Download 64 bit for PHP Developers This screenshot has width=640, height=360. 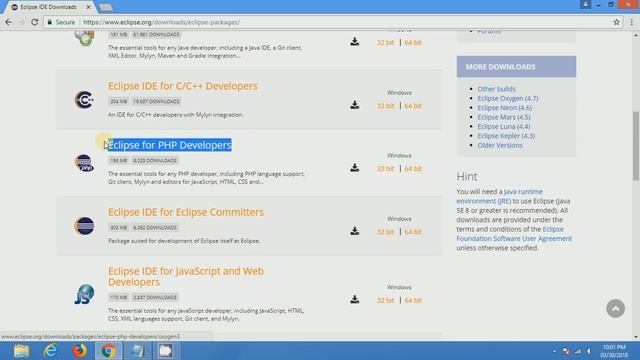pyautogui.click(x=413, y=169)
